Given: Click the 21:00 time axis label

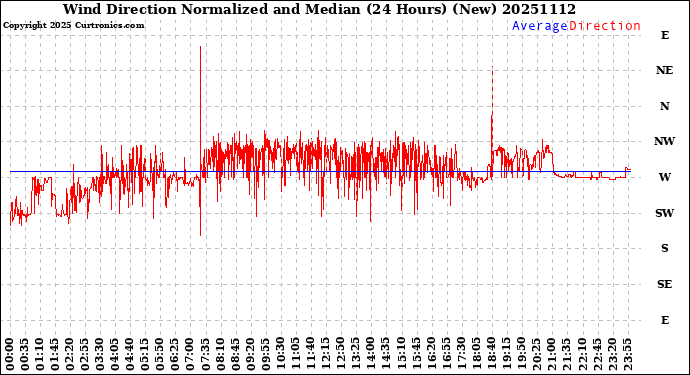Looking at the screenshot, I should point(552,354).
